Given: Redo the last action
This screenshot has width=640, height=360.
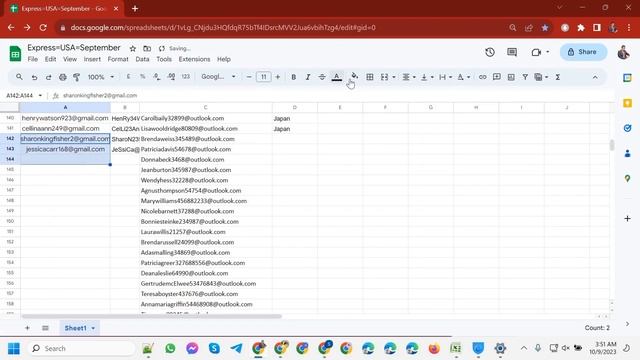Looking at the screenshot, I should pyautogui.click(x=48, y=77).
